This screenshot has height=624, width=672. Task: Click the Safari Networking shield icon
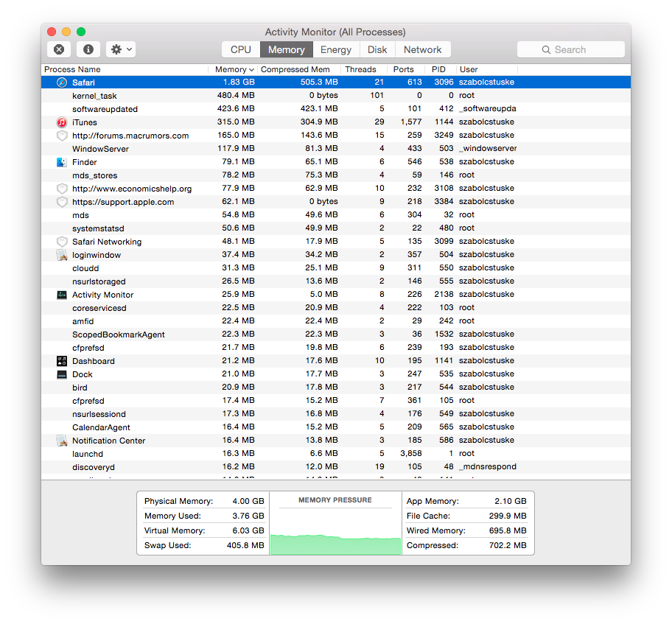point(62,242)
